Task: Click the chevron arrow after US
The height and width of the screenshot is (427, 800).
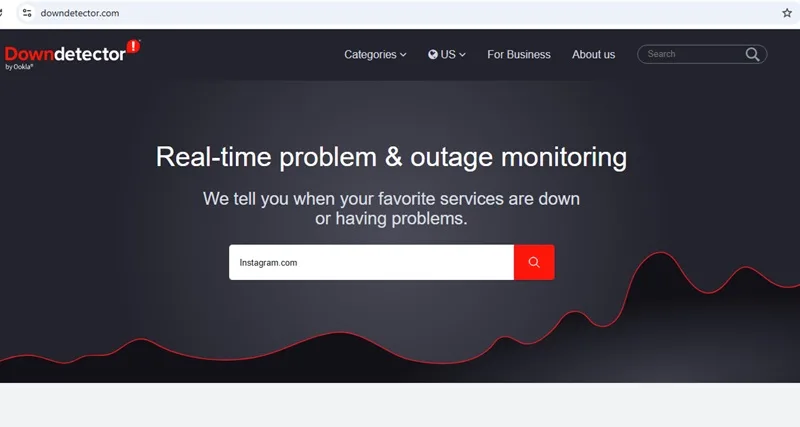Action: point(462,55)
